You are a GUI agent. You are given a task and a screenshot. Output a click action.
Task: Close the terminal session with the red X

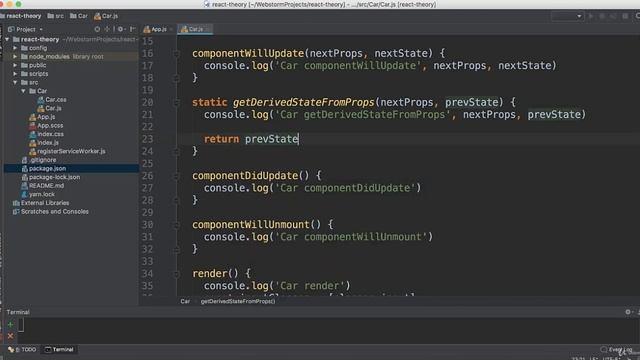pos(11,336)
